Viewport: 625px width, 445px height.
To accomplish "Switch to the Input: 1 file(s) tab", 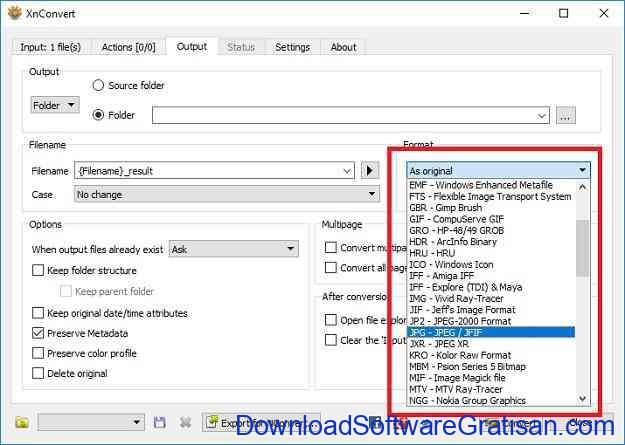I will tap(51, 47).
